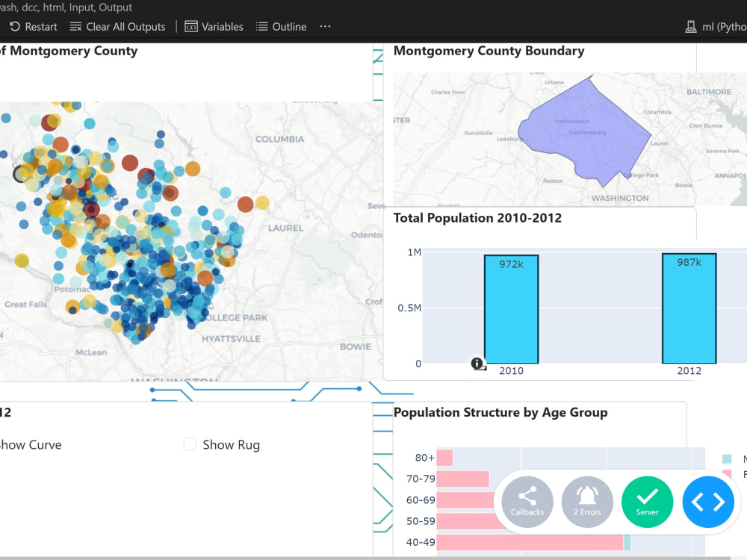Screen dimensions: 747x560
Task: Click the 1M y-axis tick label
Action: coord(414,252)
